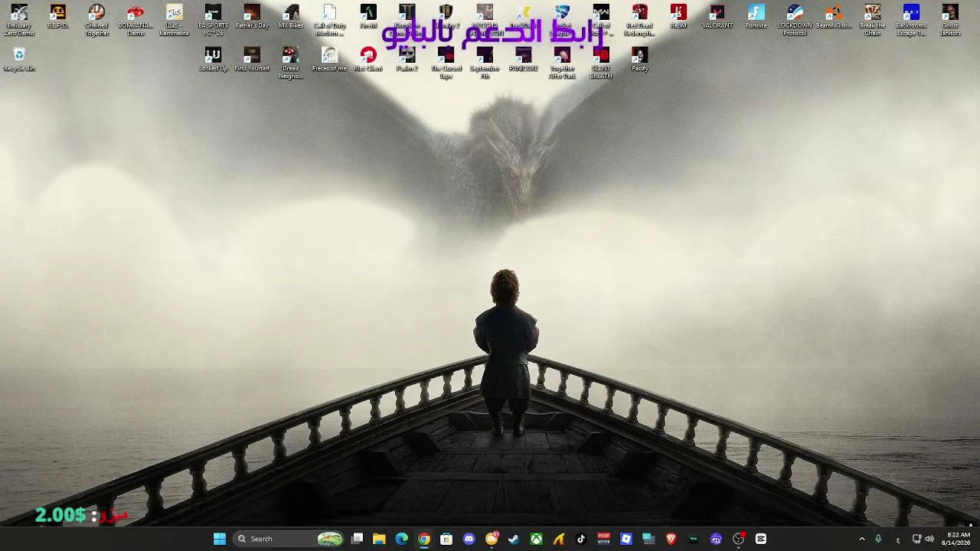Open Brave browser from the taskbar
Viewport: 980px width, 551px height.
(x=671, y=539)
